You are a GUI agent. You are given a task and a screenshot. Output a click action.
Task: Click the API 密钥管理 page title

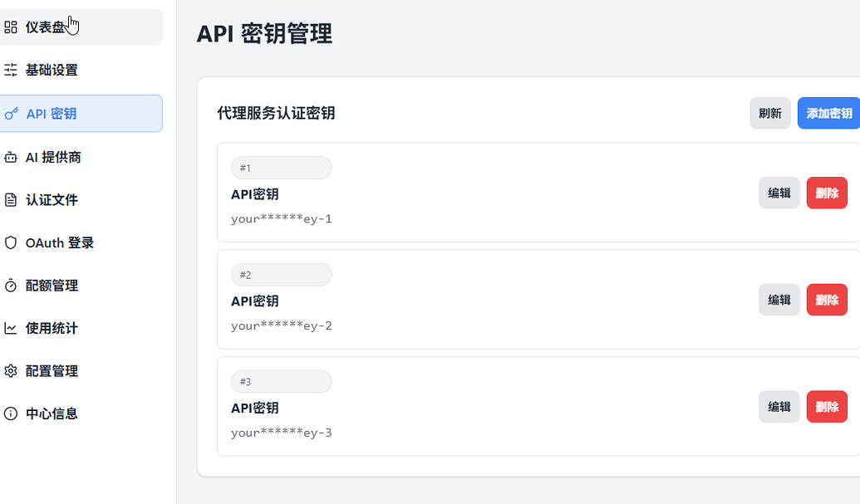click(264, 33)
